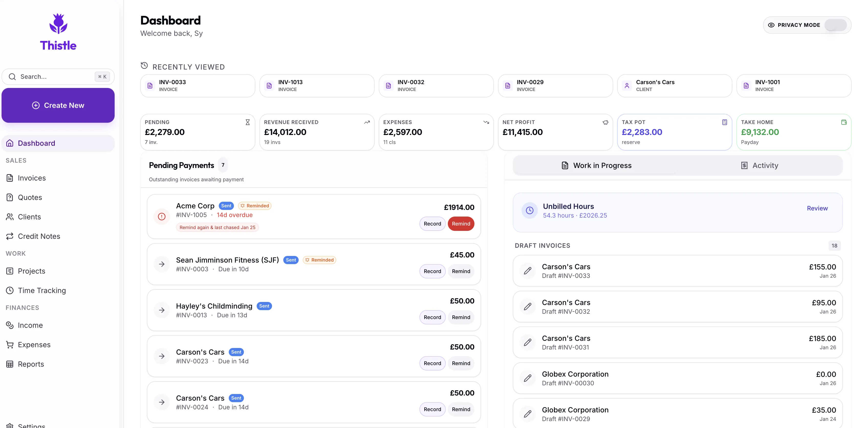Open the Reports section
The width and height of the screenshot is (868, 428).
click(31, 364)
